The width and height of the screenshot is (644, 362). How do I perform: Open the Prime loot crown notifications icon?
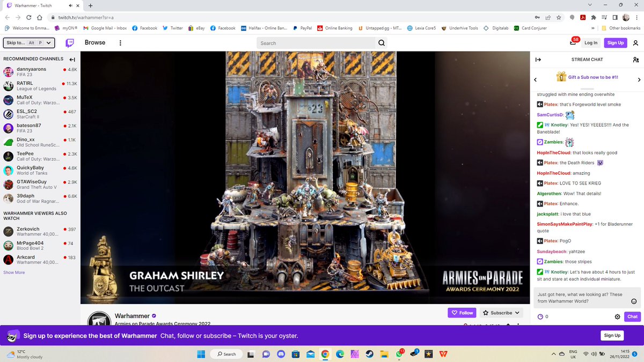(x=574, y=43)
